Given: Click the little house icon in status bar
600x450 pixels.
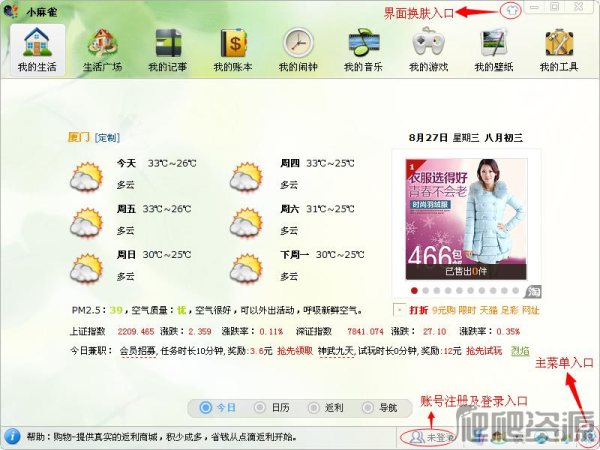Looking at the screenshot, I should pos(496,436).
